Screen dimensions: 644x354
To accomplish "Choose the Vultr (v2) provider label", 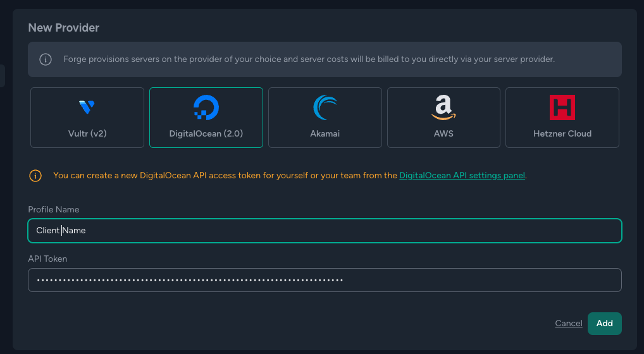I will pyautogui.click(x=87, y=134).
